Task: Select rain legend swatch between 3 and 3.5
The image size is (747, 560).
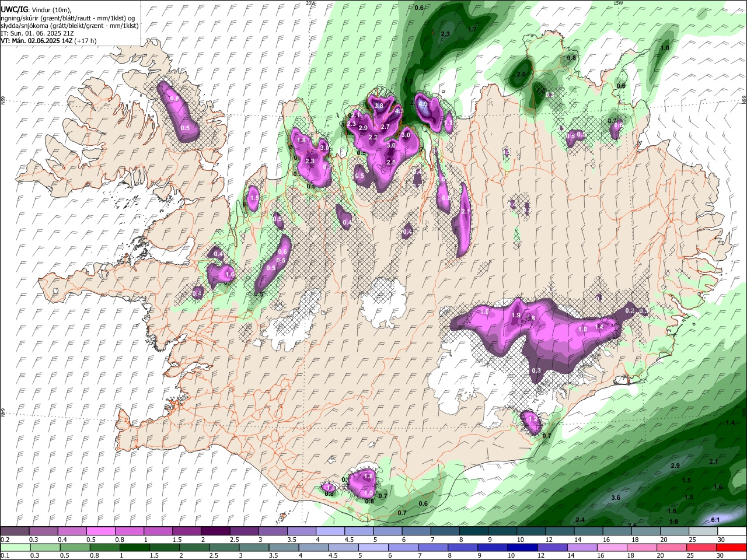Action: (254, 547)
